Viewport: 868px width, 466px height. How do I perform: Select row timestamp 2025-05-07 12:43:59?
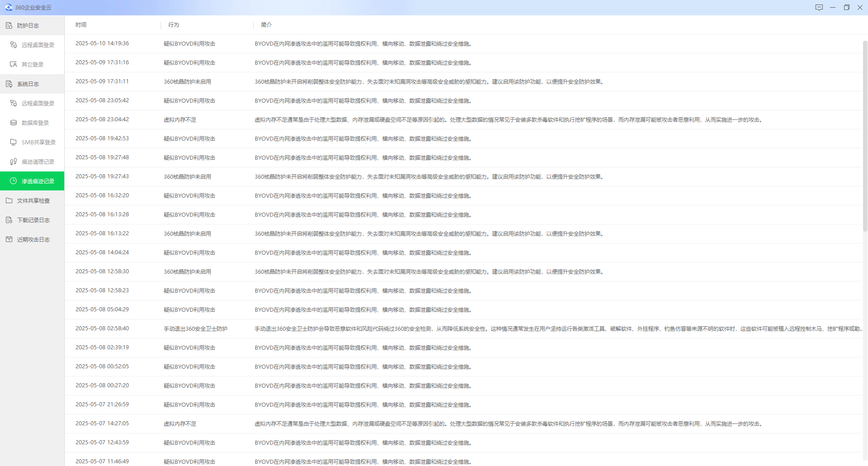[102, 442]
